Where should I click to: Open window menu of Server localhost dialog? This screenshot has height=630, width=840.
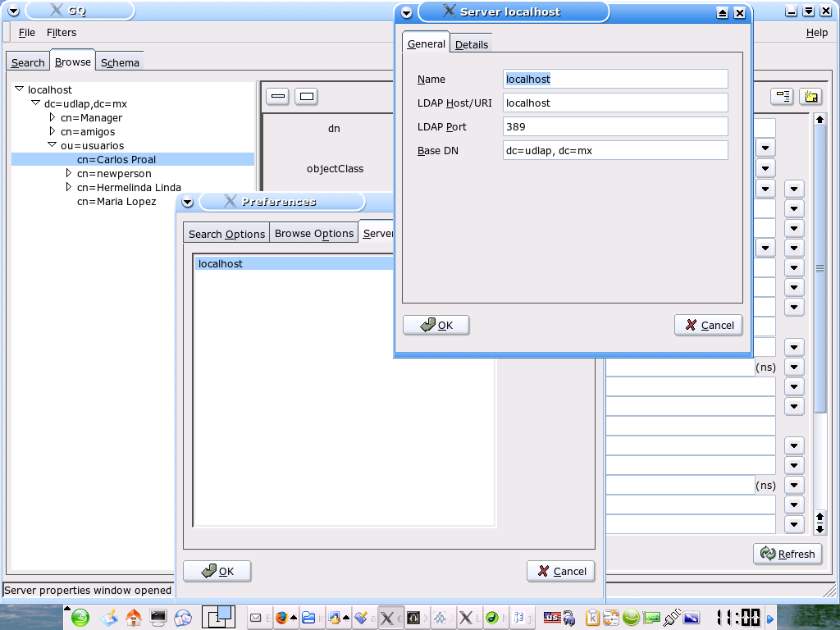(x=406, y=12)
